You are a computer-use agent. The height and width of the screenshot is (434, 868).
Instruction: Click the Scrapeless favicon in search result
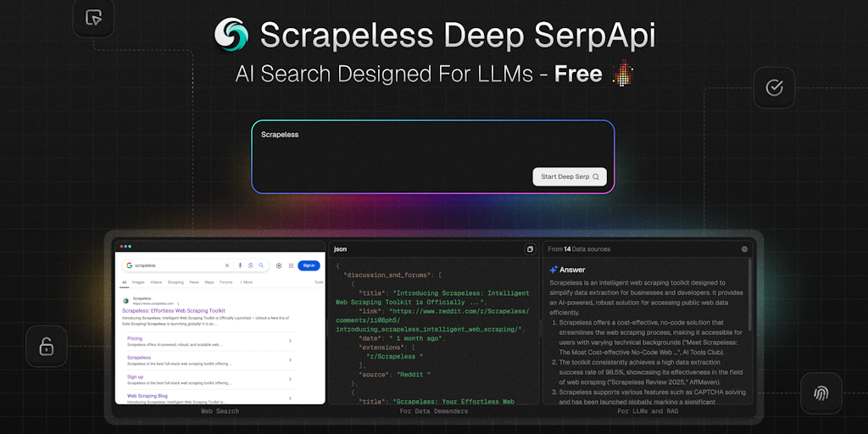click(126, 301)
